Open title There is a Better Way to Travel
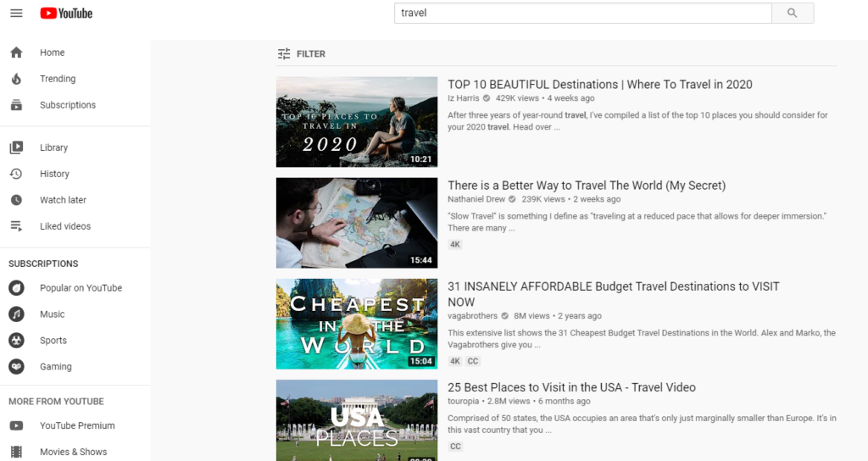Viewport: 868px width, 461px height. coord(587,186)
